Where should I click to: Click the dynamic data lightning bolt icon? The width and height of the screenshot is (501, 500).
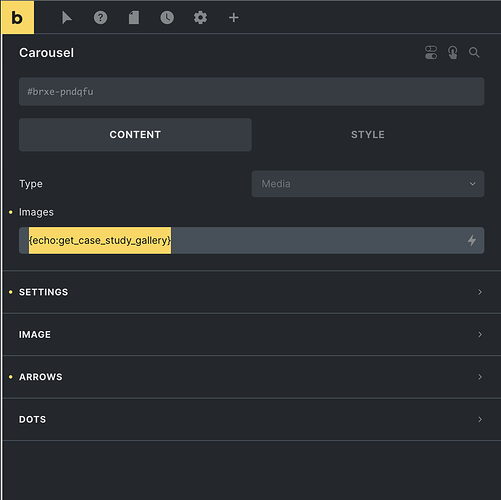[472, 240]
